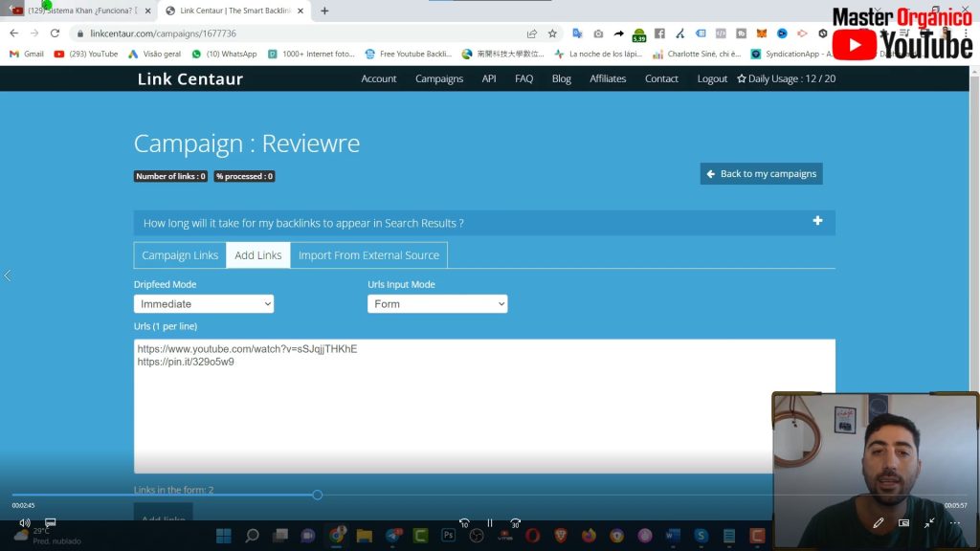This screenshot has width=980, height=551.
Task: Open the Contact page
Action: tap(661, 78)
